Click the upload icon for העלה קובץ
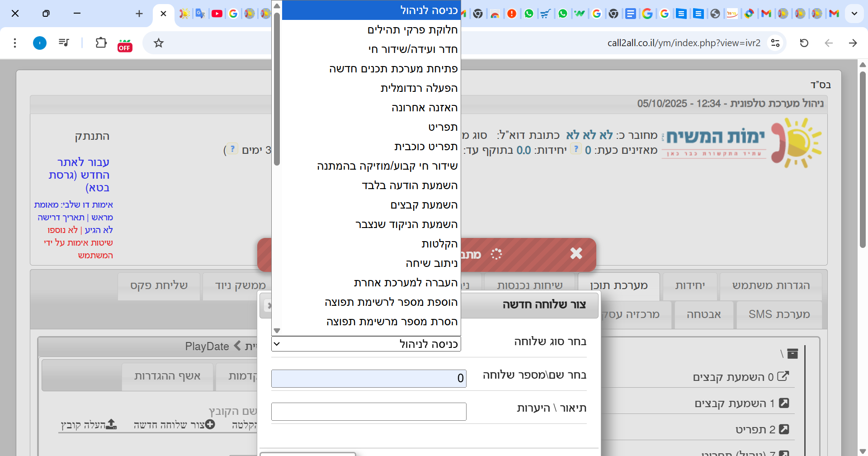868x456 pixels. (111, 424)
